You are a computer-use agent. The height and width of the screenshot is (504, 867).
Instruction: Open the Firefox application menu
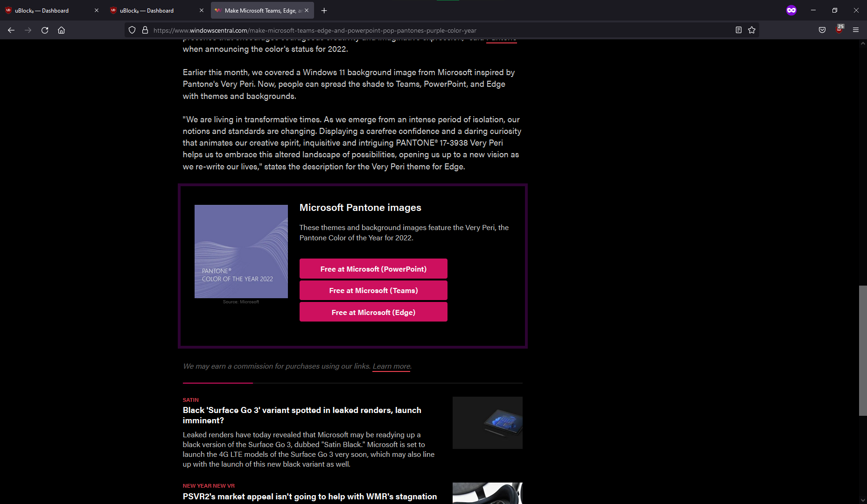pyautogui.click(x=856, y=30)
